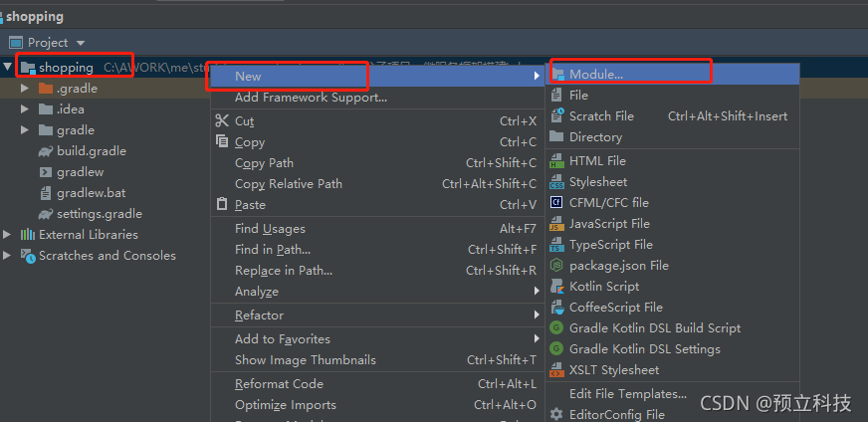
Task: Click the Cut scissors icon
Action: pos(222,120)
